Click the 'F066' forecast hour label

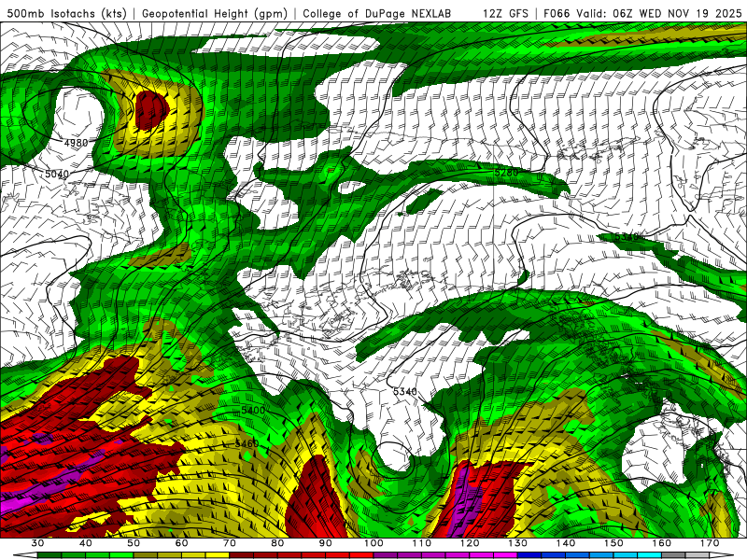coord(557,13)
